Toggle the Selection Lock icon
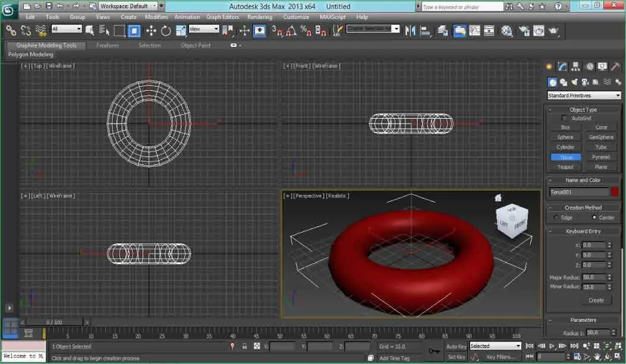Viewport: 626px width, 364px height. click(x=244, y=346)
